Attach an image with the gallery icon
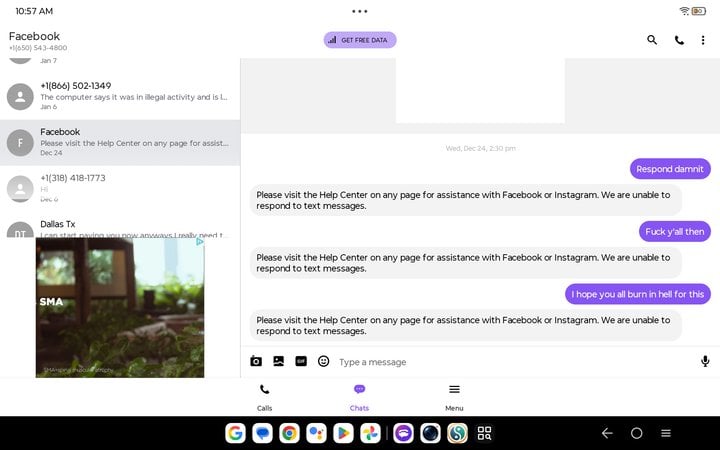The width and height of the screenshot is (720, 450). click(x=278, y=361)
